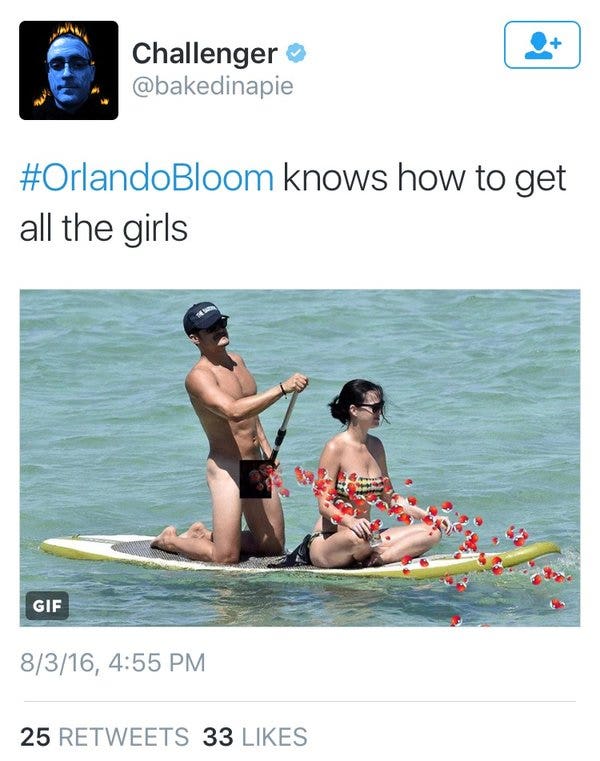Click the words 'all the girls'
This screenshot has height=761, width=600.
103,229
